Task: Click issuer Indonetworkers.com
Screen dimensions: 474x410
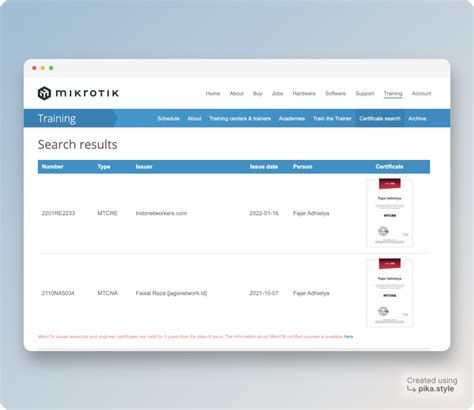Action: [x=161, y=213]
